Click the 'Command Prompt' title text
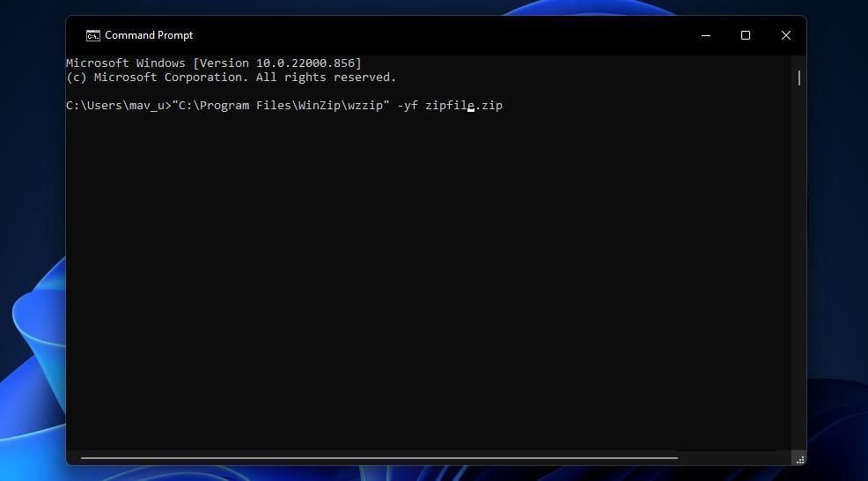868x481 pixels. 149,35
